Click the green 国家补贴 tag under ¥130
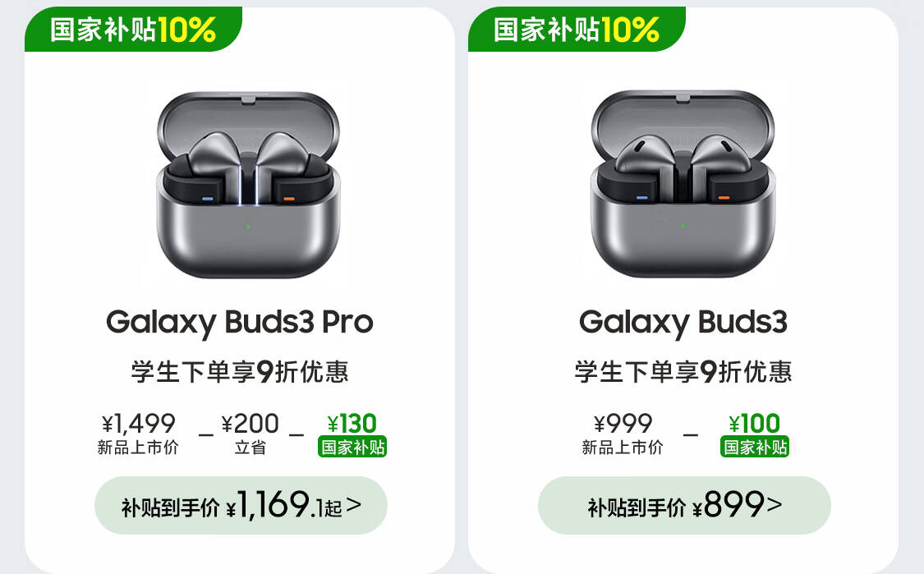The width and height of the screenshot is (924, 574). click(x=352, y=448)
